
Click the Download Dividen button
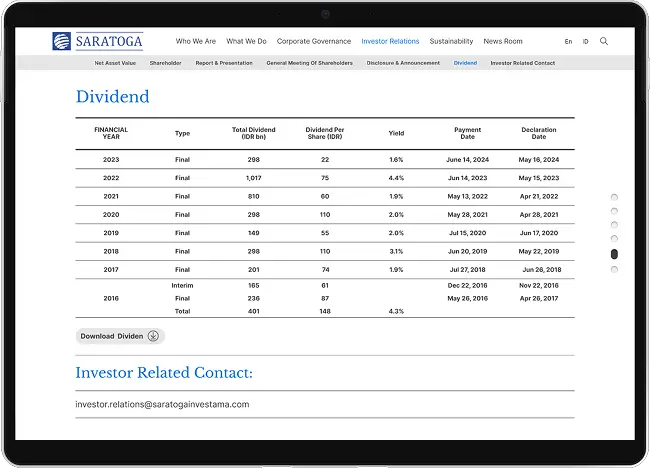click(x=118, y=336)
